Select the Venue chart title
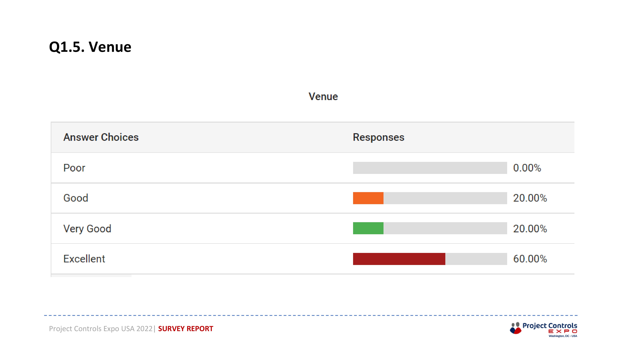 point(323,96)
